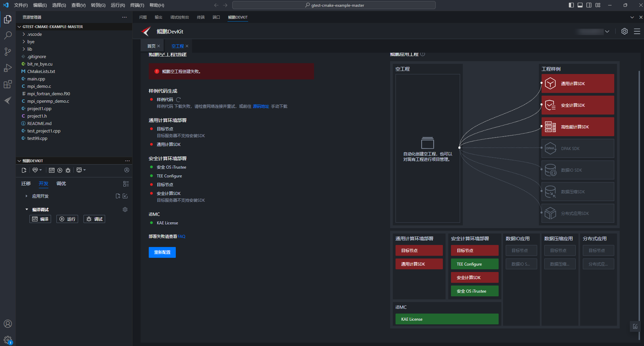Collapse the panel with the chevron down
Viewport: 644px width, 346px height.
click(632, 17)
